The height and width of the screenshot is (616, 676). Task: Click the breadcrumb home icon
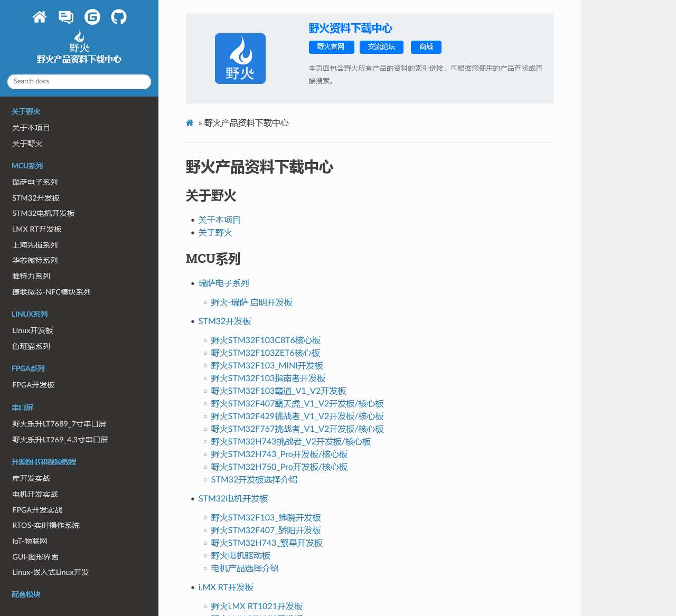tap(190, 123)
